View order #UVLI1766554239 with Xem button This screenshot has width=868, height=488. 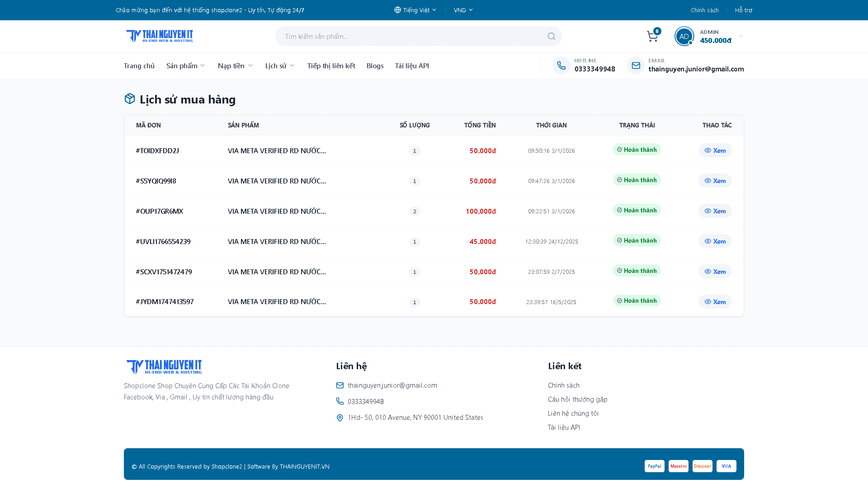(715, 241)
